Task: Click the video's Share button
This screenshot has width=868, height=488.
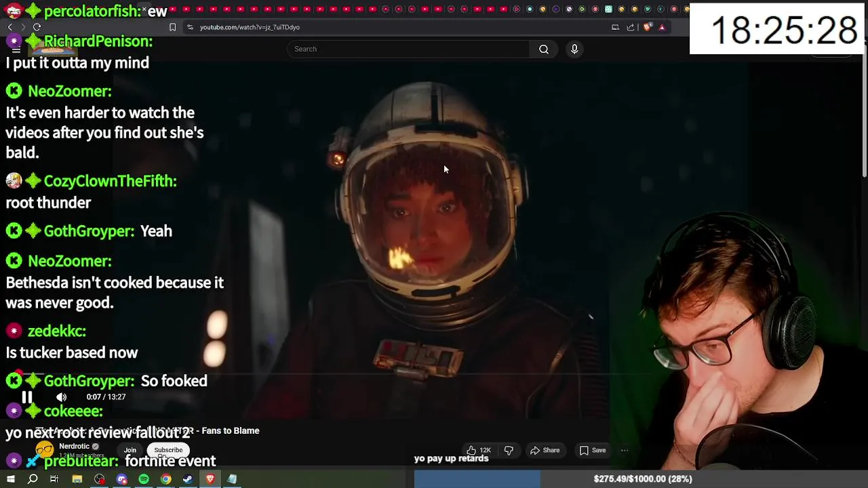Action: pyautogui.click(x=545, y=450)
